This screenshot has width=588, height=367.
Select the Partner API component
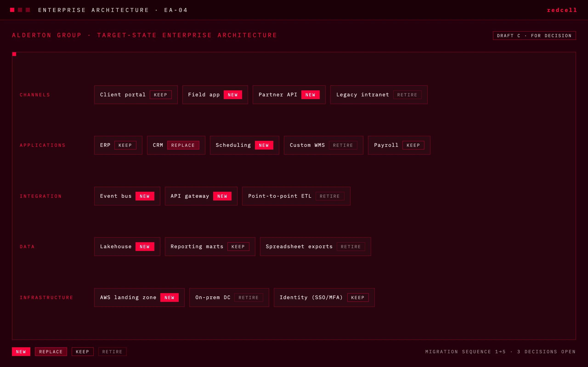coord(289,95)
